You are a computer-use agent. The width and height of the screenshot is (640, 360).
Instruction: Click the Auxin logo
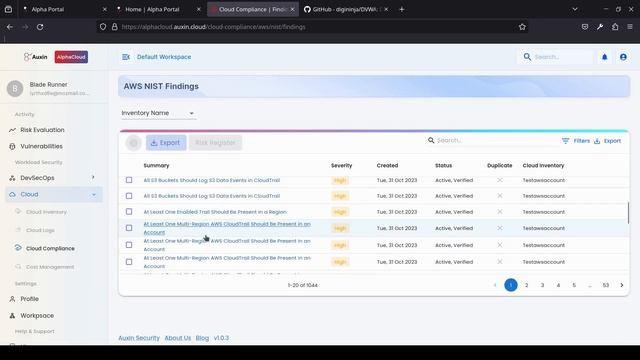pyautogui.click(x=35, y=57)
